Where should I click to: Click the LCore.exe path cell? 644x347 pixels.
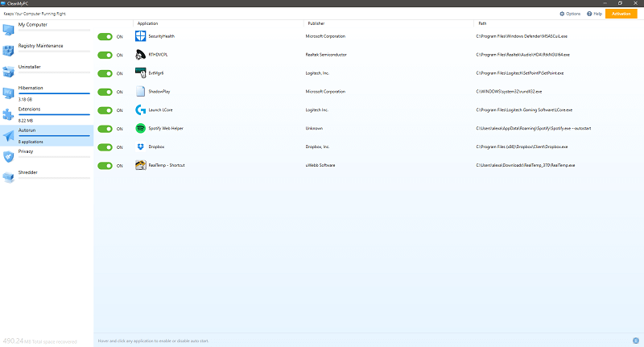524,110
